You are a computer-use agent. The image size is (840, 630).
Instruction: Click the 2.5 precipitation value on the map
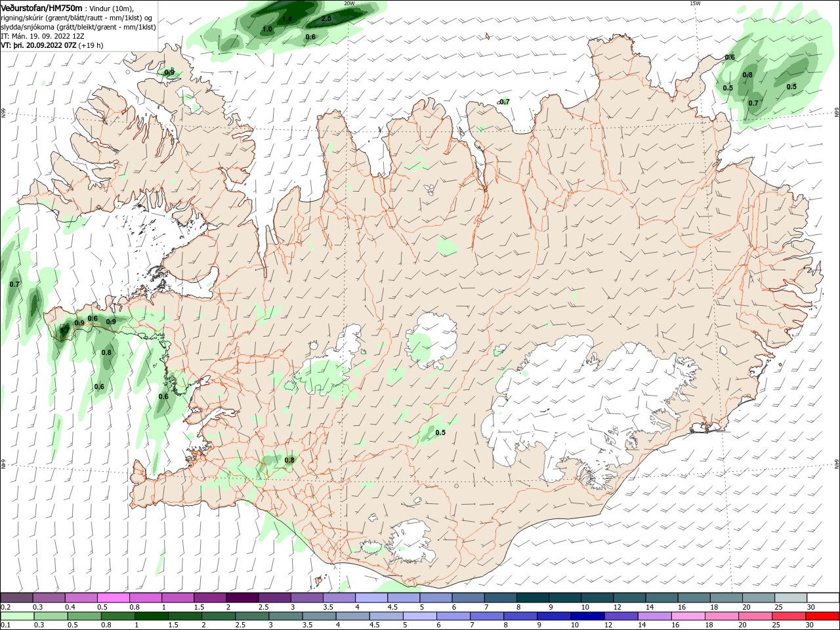click(x=326, y=18)
